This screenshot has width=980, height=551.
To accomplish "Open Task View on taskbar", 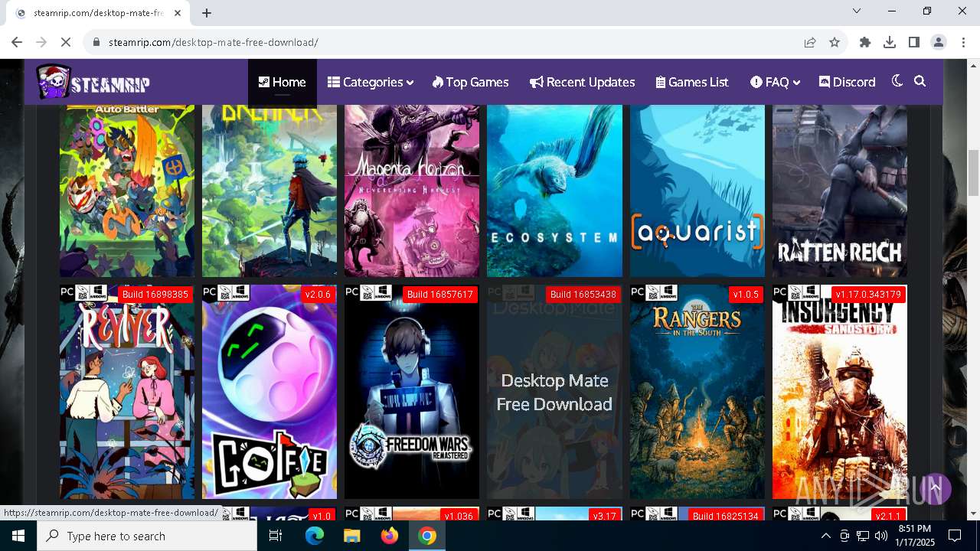I will click(x=276, y=536).
